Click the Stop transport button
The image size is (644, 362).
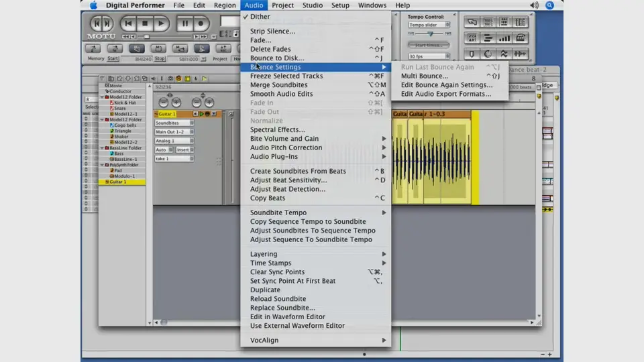pos(145,23)
